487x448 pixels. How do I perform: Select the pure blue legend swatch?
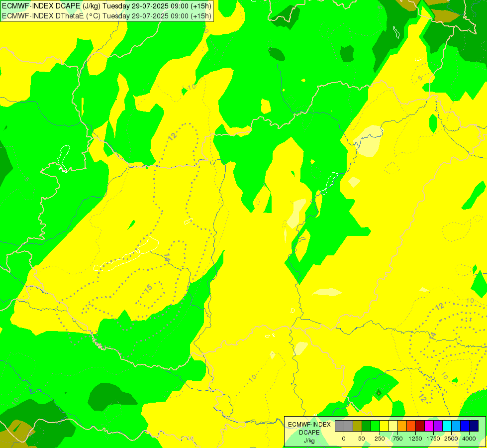(x=465, y=426)
